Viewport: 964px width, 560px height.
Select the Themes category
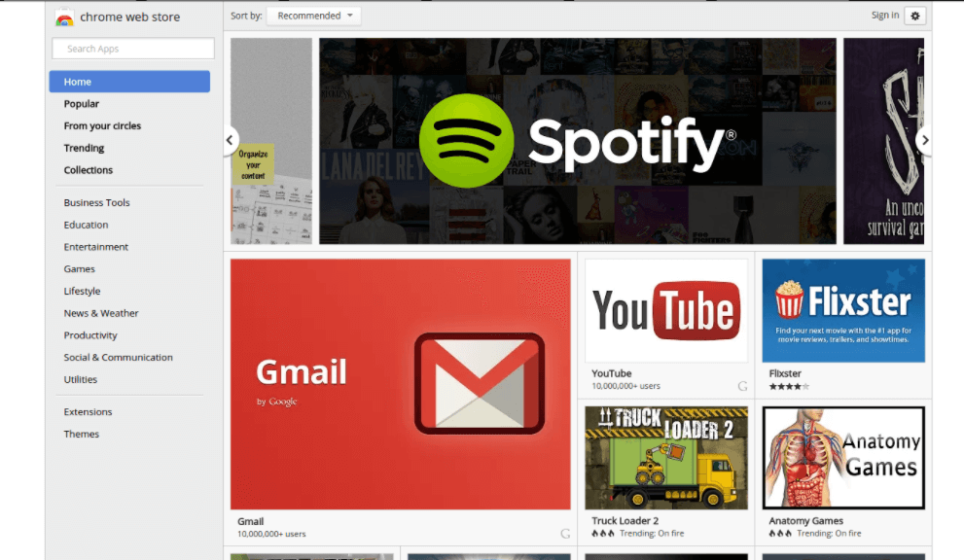coord(82,435)
